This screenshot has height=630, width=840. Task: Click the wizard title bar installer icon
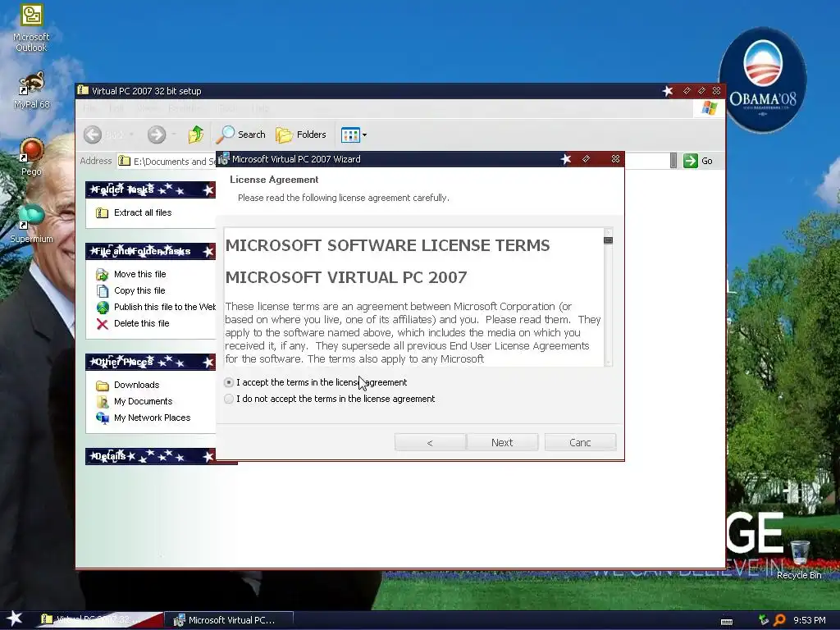(224, 159)
